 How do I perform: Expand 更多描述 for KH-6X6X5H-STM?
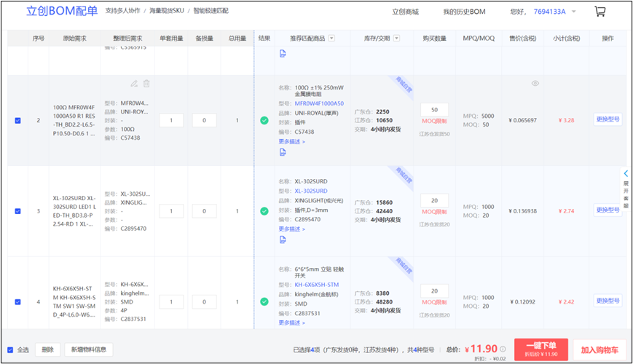(292, 323)
